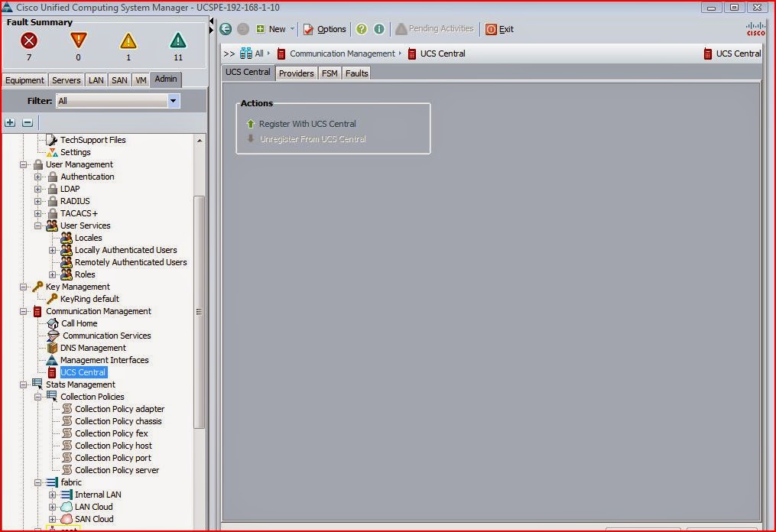Viewport: 776px width, 532px height.
Task: Click the grayed forward navigation arrow
Action: tap(243, 29)
